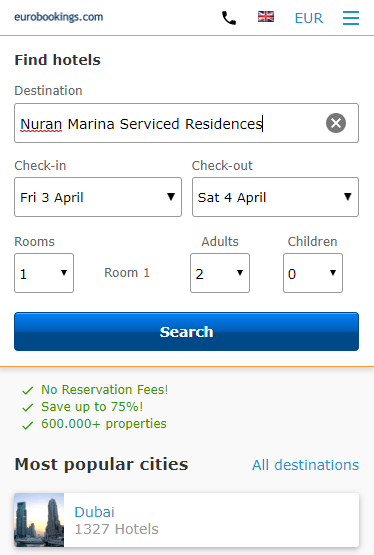Image resolution: width=374 pixels, height=555 pixels.
Task: Change currency from EUR
Action: tap(309, 18)
